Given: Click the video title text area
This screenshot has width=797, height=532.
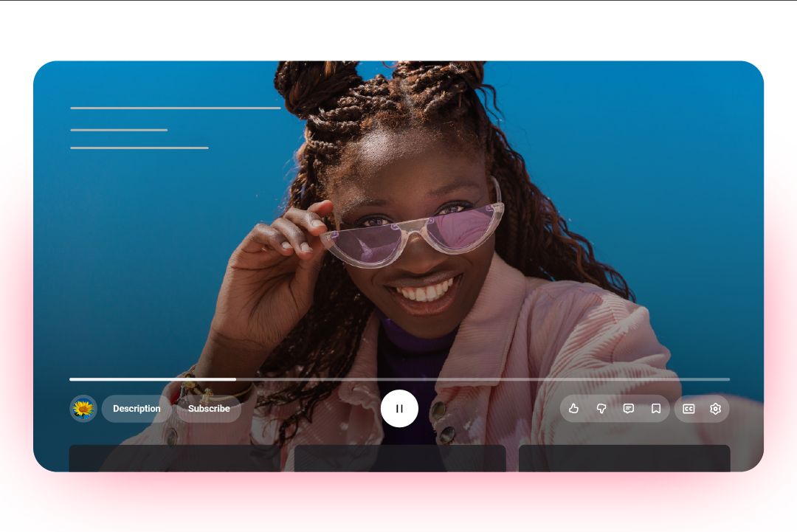Looking at the screenshot, I should click(175, 108).
